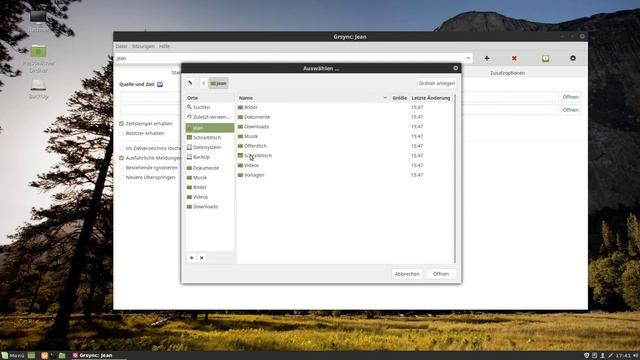The width and height of the screenshot is (640, 360).
Task: Select Downloads bookmark in the places sidebar
Action: point(210,207)
